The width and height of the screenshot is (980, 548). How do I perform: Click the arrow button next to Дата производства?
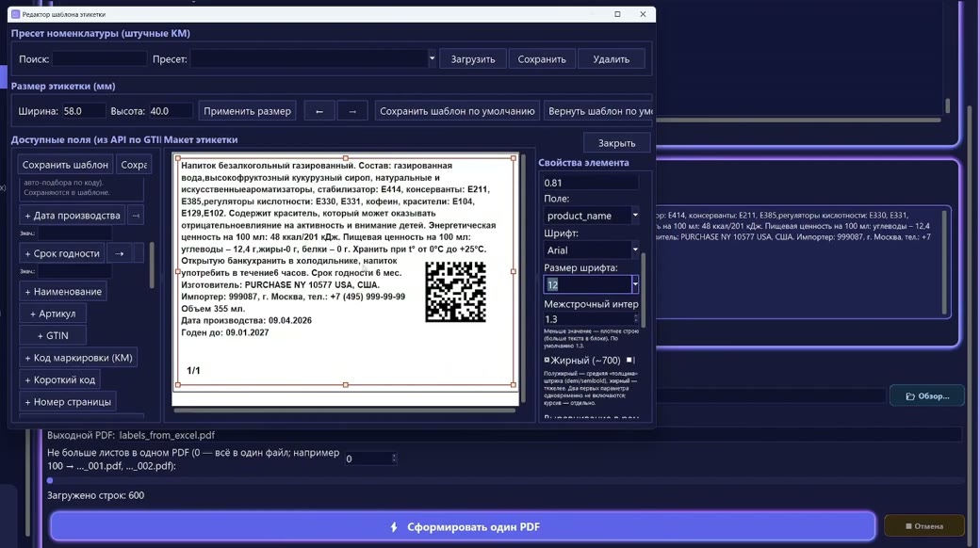pyautogui.click(x=136, y=215)
